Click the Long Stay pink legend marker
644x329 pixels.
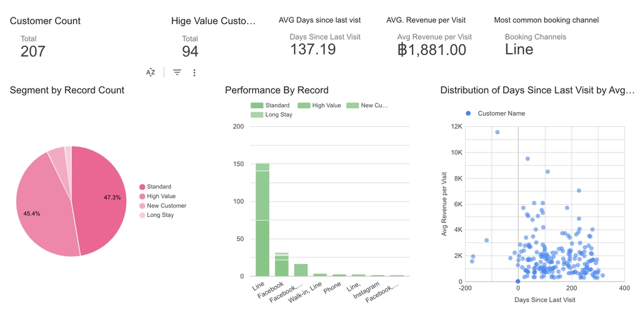142,215
